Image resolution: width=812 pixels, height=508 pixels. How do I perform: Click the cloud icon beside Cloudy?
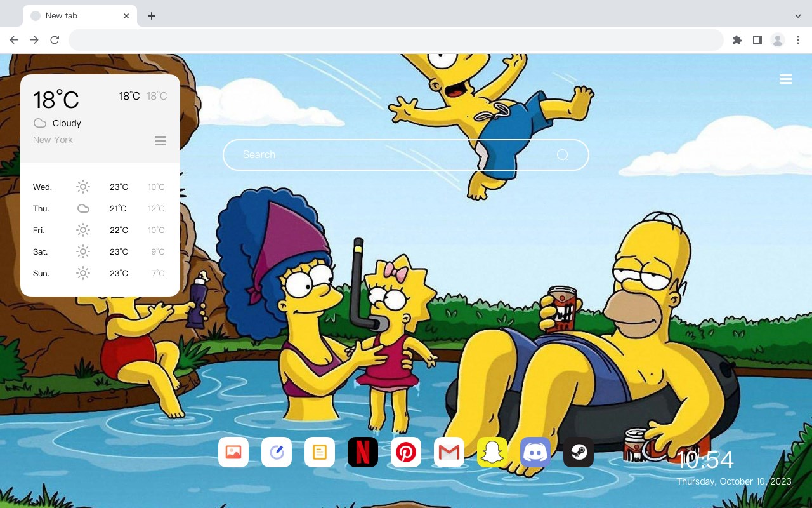pos(40,123)
